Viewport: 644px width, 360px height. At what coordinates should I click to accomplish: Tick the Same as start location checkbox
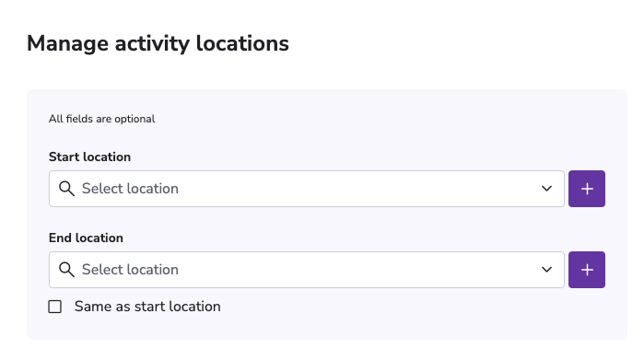[x=55, y=307]
